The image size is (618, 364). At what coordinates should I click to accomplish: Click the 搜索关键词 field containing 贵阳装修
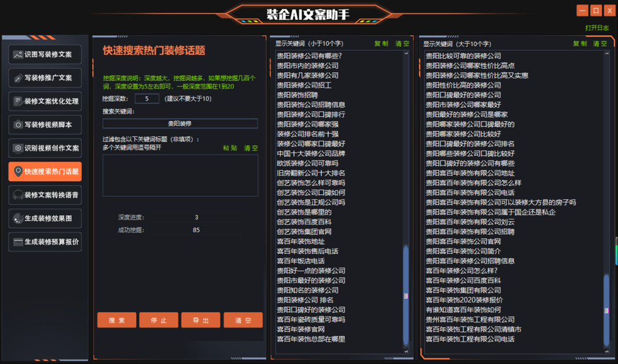[x=180, y=123]
